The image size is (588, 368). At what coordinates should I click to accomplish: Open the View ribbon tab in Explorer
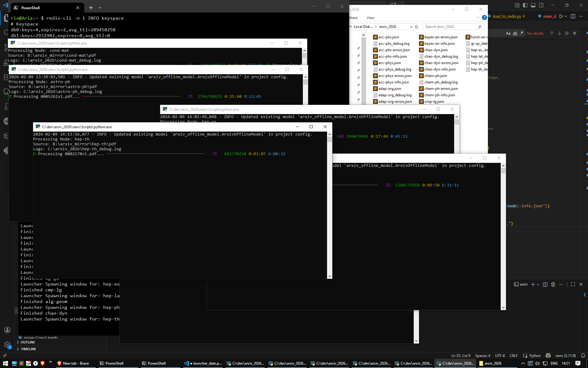click(370, 18)
